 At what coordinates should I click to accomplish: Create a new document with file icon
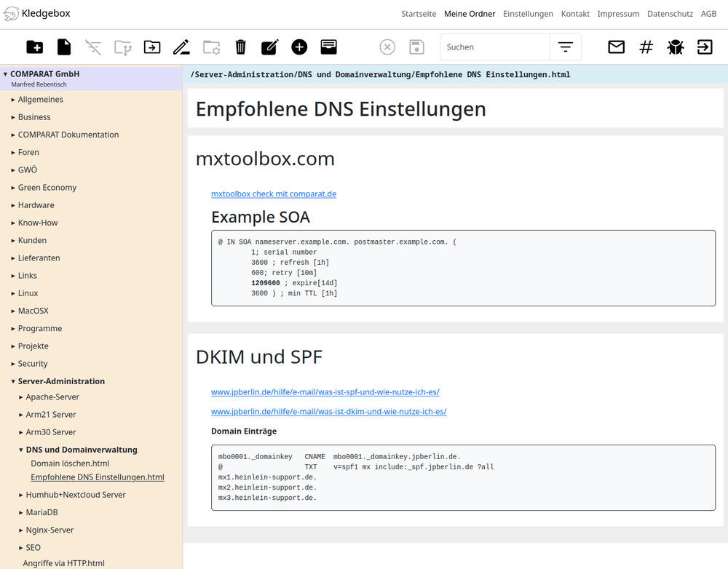[x=64, y=47]
